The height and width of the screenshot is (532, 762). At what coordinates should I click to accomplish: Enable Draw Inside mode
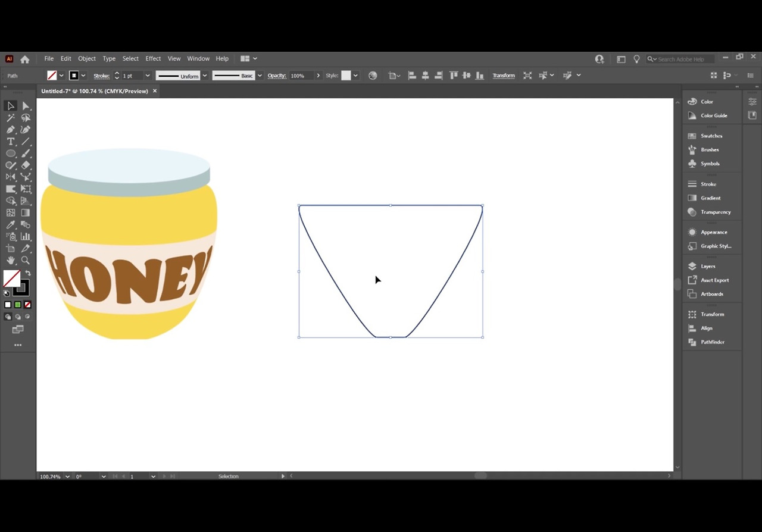(x=27, y=317)
